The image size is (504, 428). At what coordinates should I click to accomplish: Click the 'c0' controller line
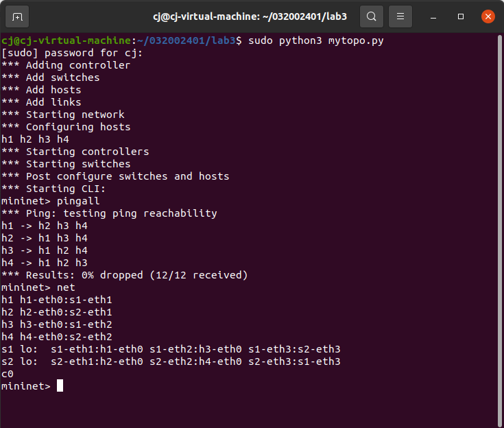(x=8, y=374)
